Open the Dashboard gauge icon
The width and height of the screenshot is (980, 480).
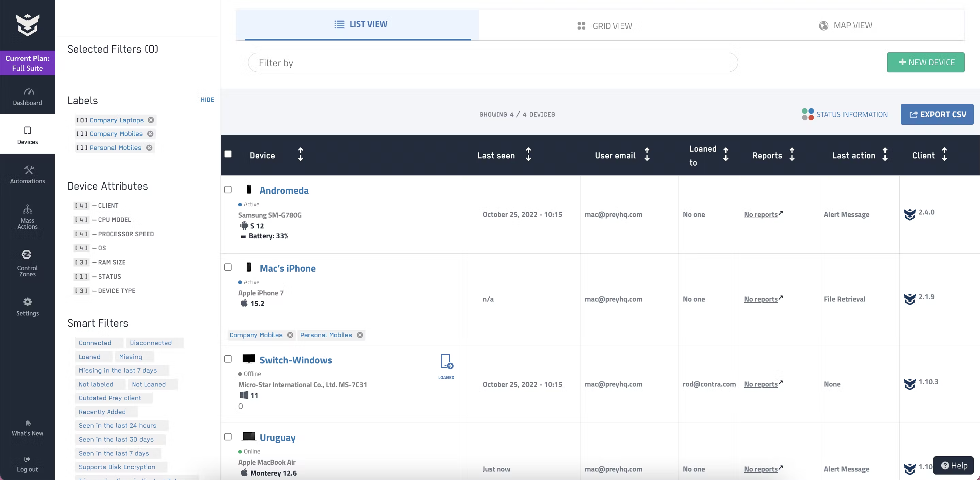coord(29,91)
